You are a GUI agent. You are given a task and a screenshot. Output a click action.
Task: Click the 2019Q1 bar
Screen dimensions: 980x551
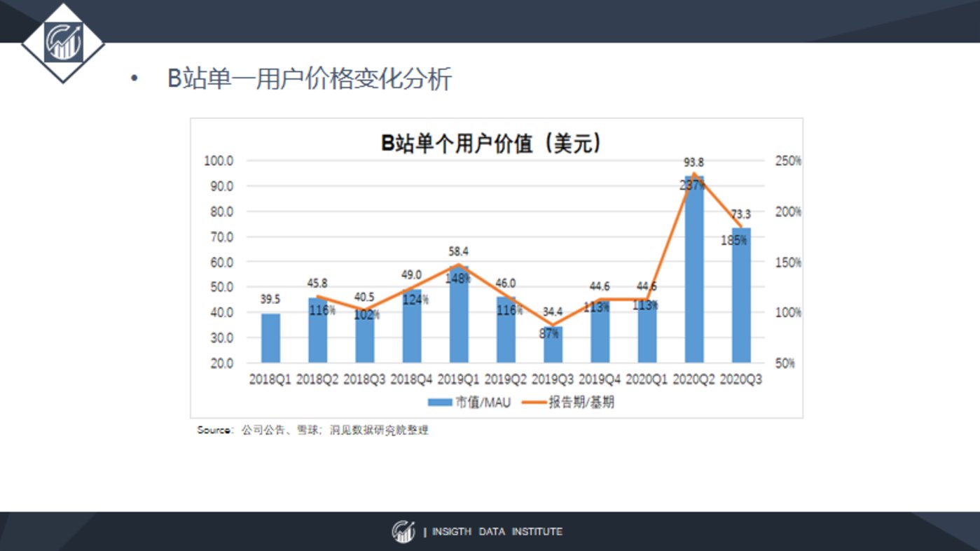[x=458, y=314]
